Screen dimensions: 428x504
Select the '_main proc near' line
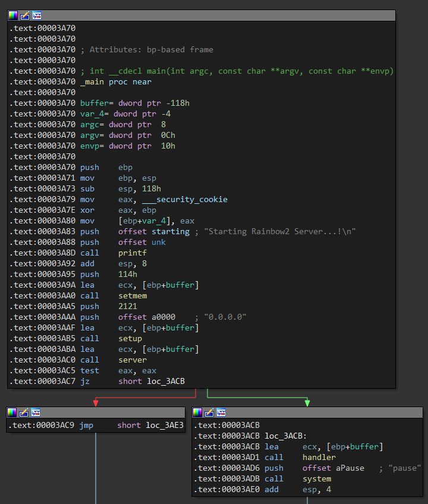[116, 81]
